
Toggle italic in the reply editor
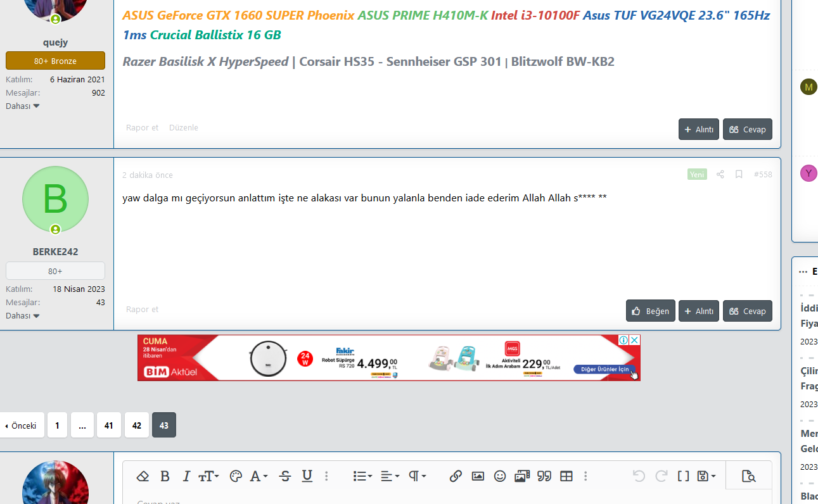(186, 476)
